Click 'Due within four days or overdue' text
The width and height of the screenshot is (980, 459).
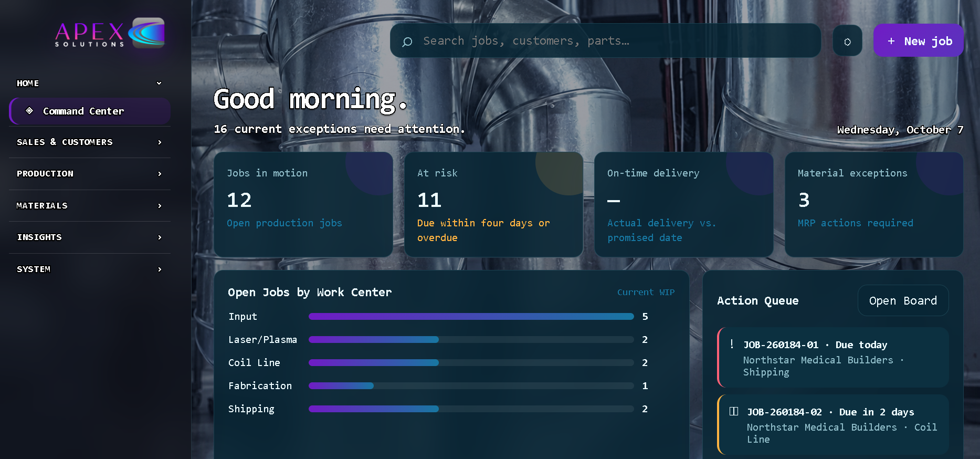tap(483, 230)
